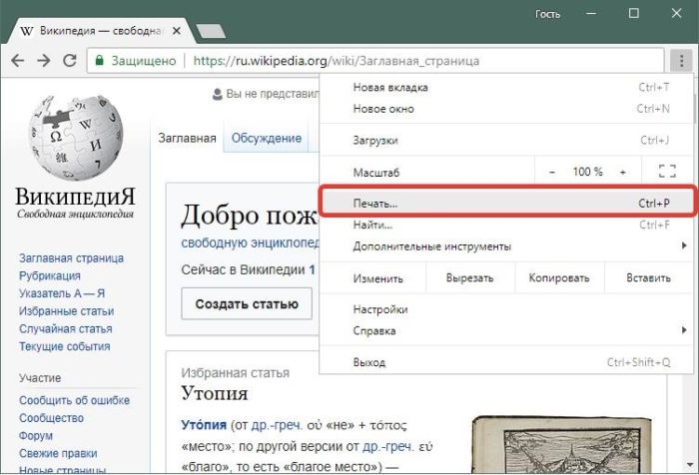699x475 pixels.
Task: Click the Избранная статья heading
Action: (235, 373)
